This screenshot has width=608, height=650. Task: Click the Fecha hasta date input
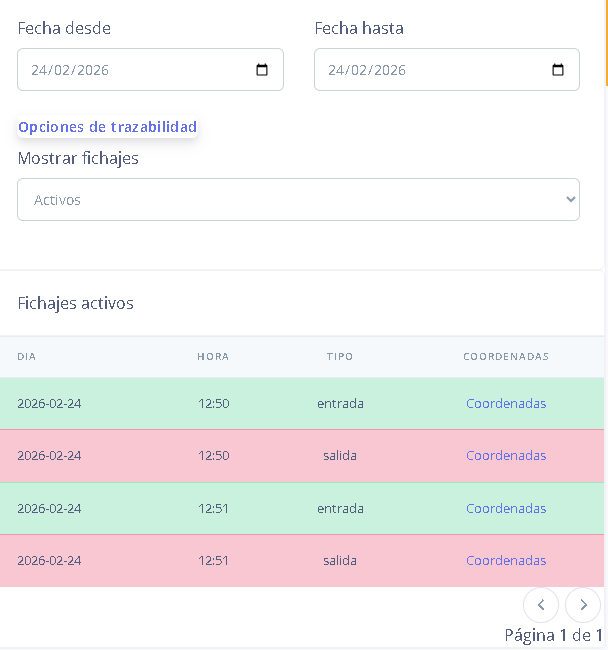(447, 70)
